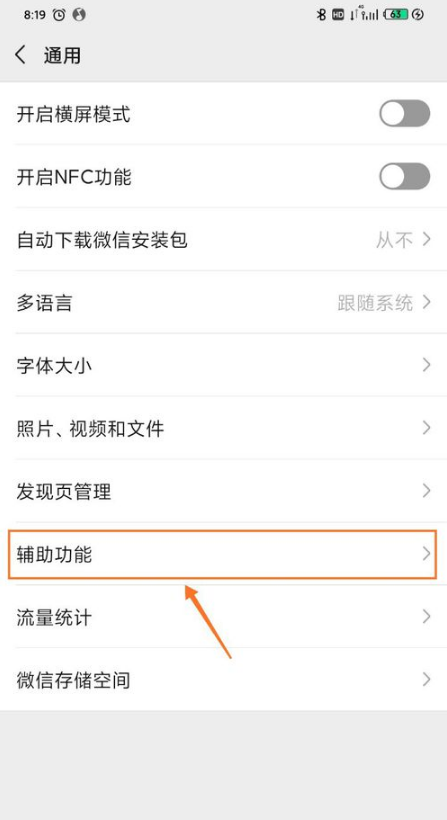Viewport: 447px width, 820px height.
Task: Tap the HD indicator icon
Action: click(338, 15)
